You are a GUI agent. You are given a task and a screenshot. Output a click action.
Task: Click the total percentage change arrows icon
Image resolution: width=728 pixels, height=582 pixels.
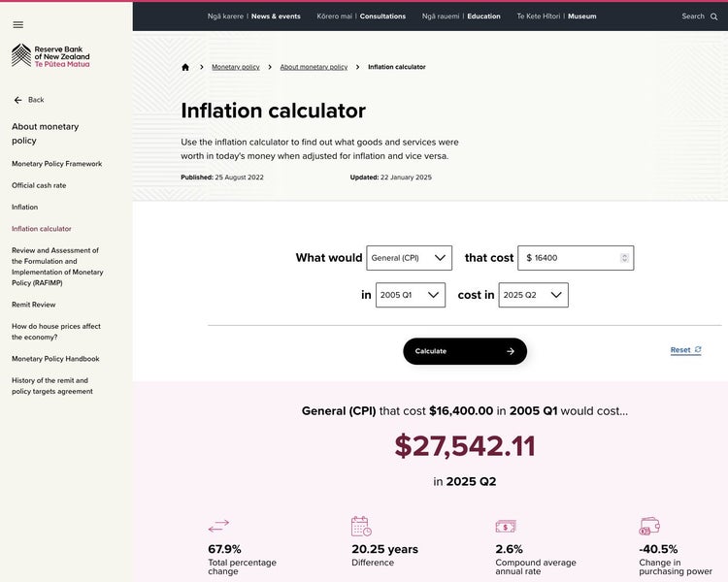pyautogui.click(x=218, y=526)
